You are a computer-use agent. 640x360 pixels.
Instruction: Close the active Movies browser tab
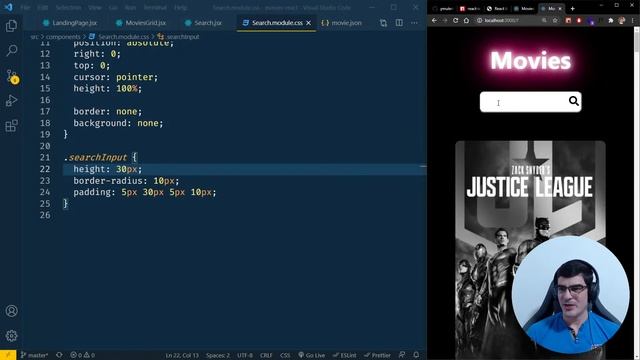coord(560,9)
